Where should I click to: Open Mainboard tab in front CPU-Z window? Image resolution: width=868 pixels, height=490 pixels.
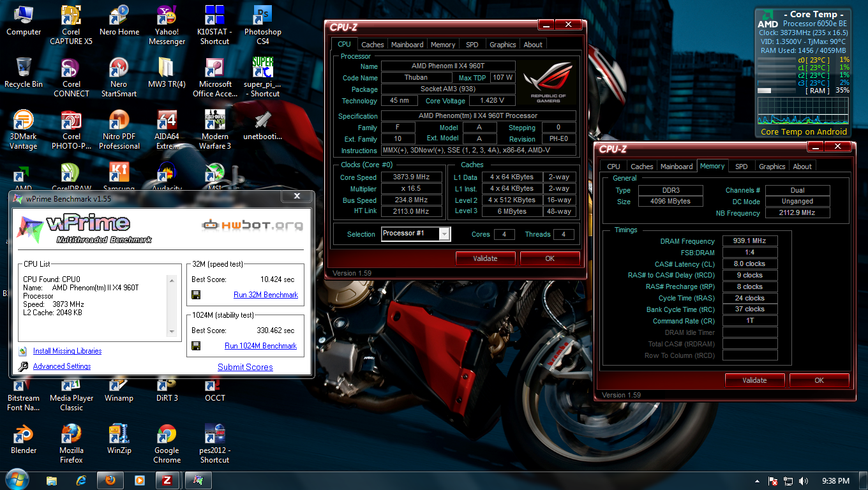pyautogui.click(x=407, y=45)
